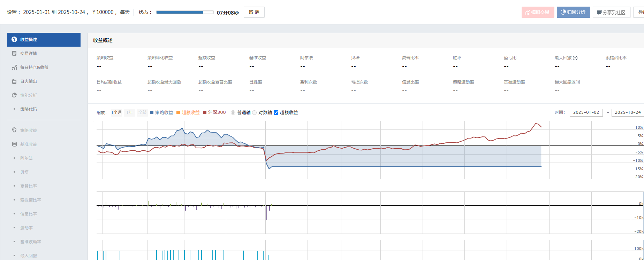This screenshot has height=260, width=644.
Task: Click the 基准收益 database icon
Action: pyautogui.click(x=14, y=144)
